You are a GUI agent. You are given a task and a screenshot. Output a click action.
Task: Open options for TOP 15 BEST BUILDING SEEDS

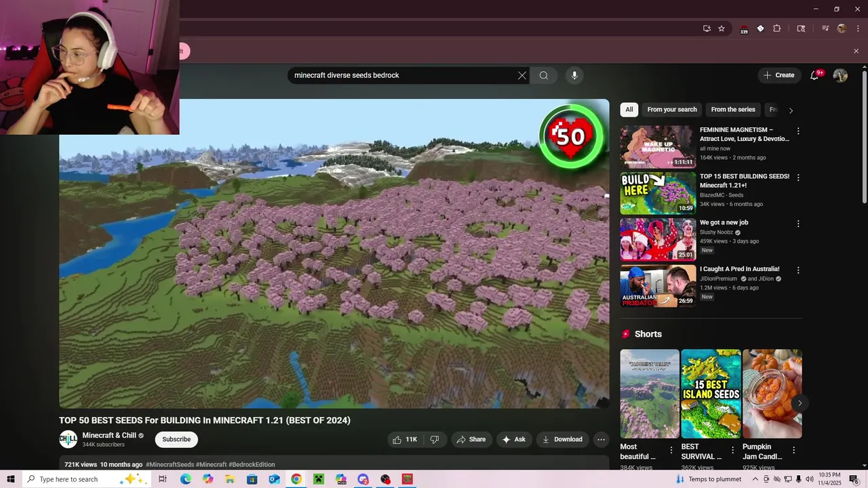(798, 178)
